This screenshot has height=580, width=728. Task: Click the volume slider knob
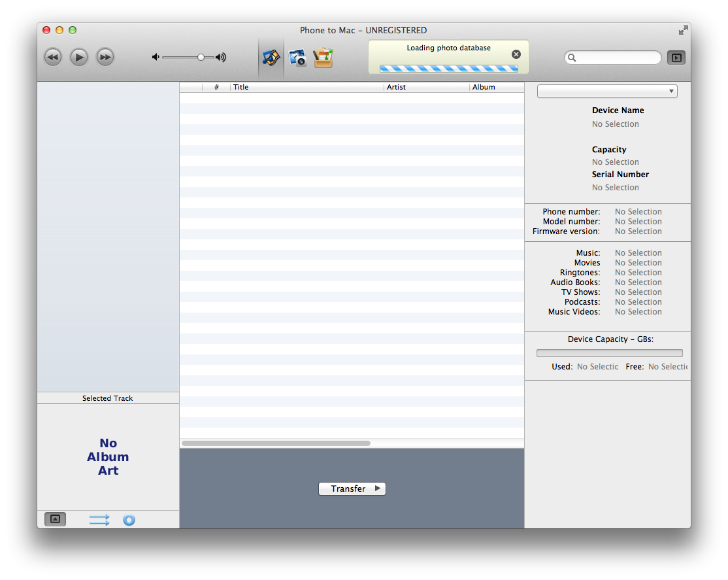click(201, 58)
